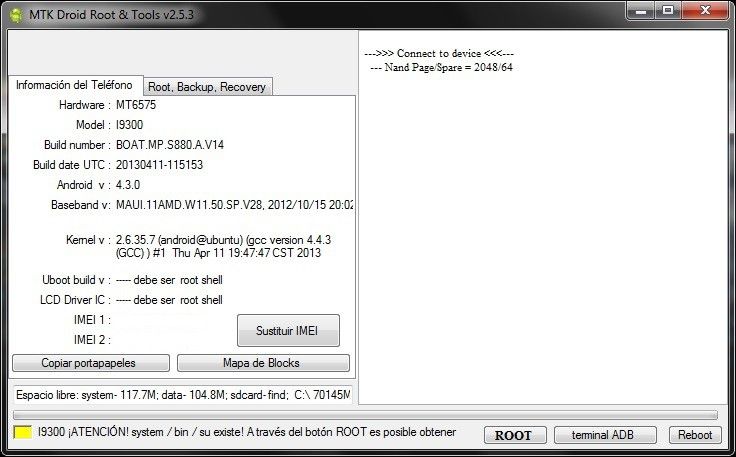Click the Reboot button
This screenshot has height=457, width=736.
click(x=695, y=435)
